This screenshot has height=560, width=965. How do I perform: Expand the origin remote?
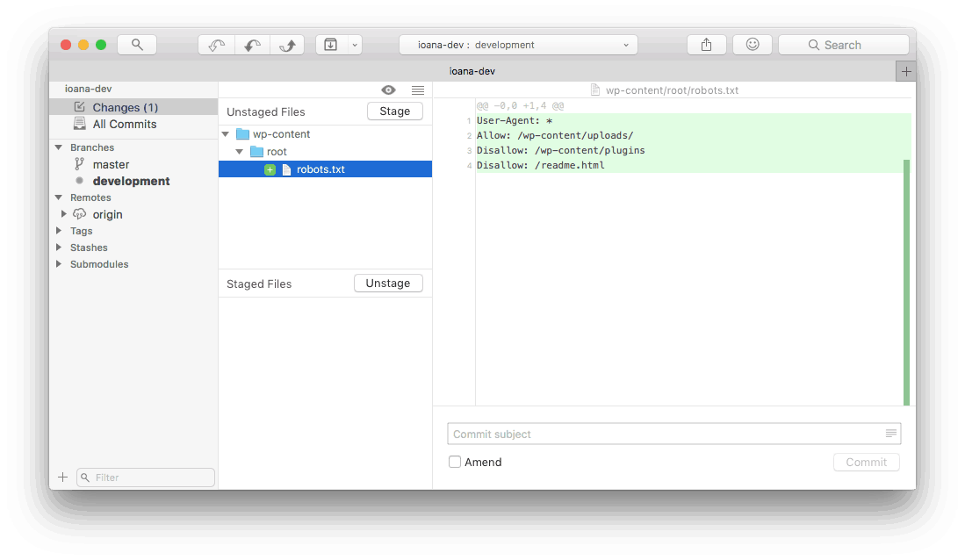coord(63,214)
